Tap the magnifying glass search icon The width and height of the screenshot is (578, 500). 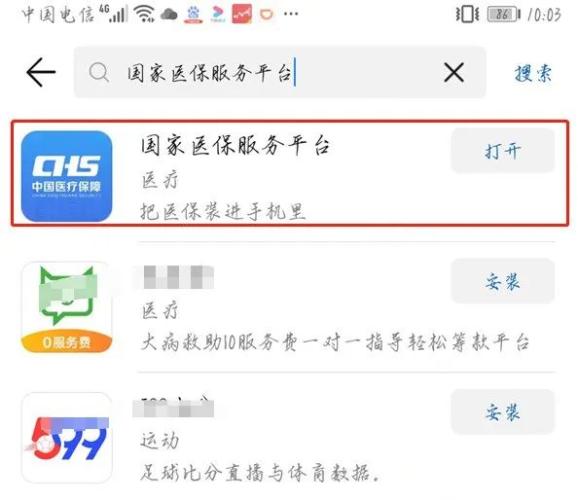(x=99, y=72)
